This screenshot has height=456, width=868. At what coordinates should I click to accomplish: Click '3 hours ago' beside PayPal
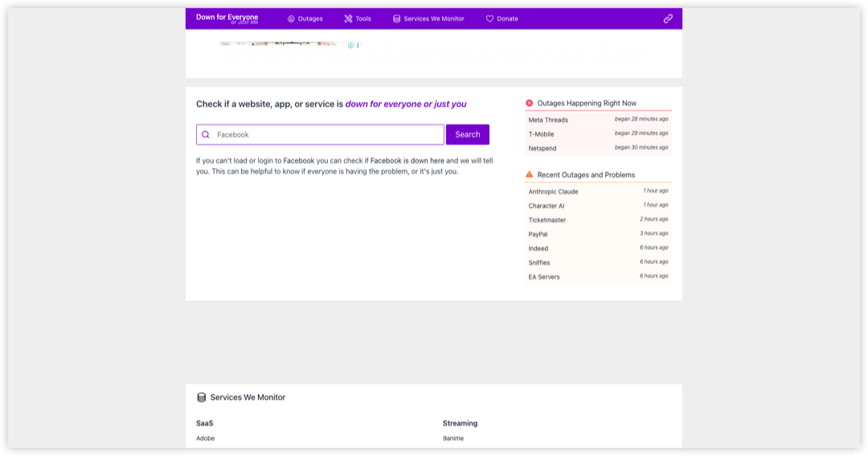click(653, 233)
